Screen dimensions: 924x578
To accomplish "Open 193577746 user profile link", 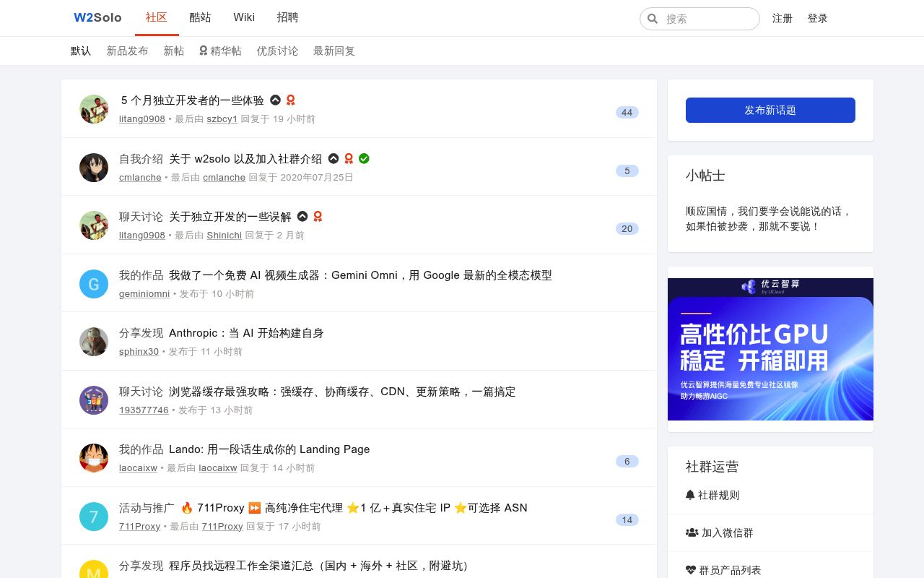I will coord(144,410).
